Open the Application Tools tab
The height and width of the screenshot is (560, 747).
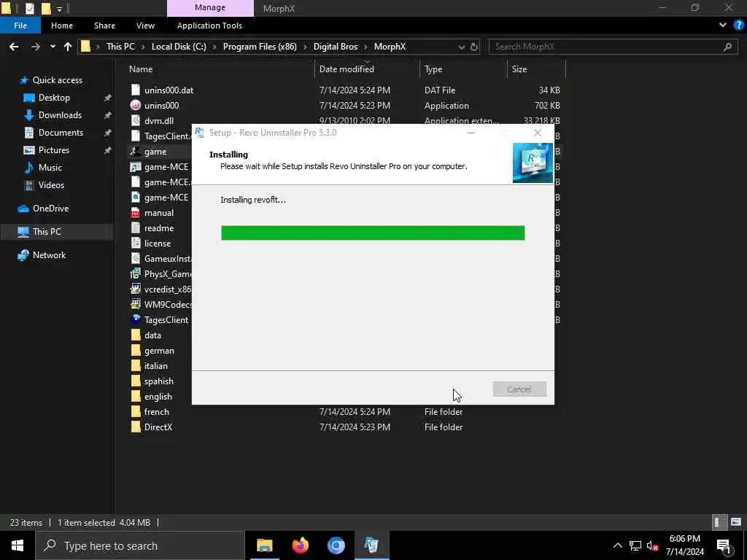click(209, 26)
